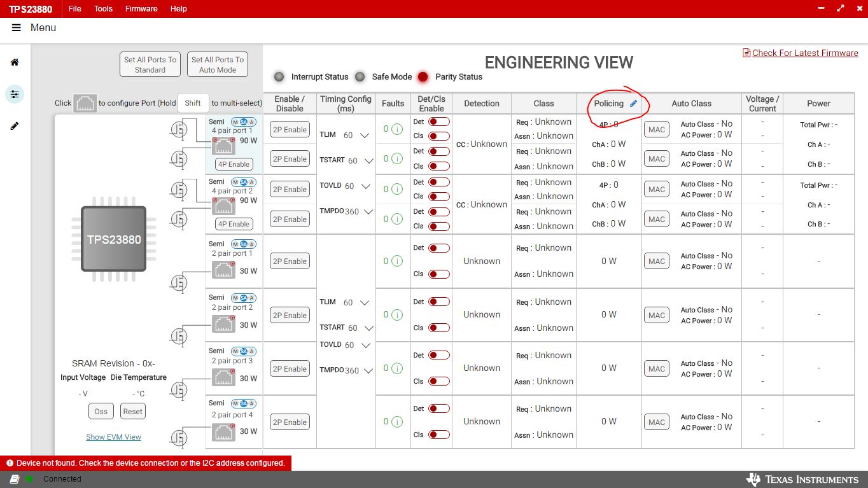This screenshot has width=868, height=488.
Task: Set 2 pair port 2 to Auto (A) mode
Action: point(252,298)
